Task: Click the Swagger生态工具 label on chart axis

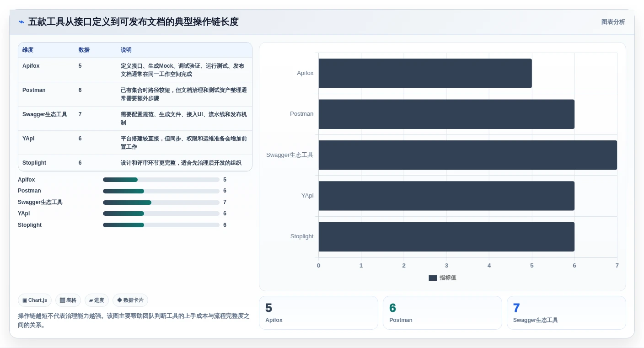Action: [290, 155]
